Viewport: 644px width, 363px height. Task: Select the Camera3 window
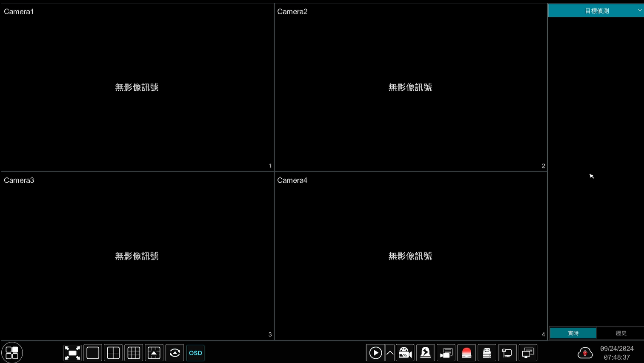(x=137, y=256)
